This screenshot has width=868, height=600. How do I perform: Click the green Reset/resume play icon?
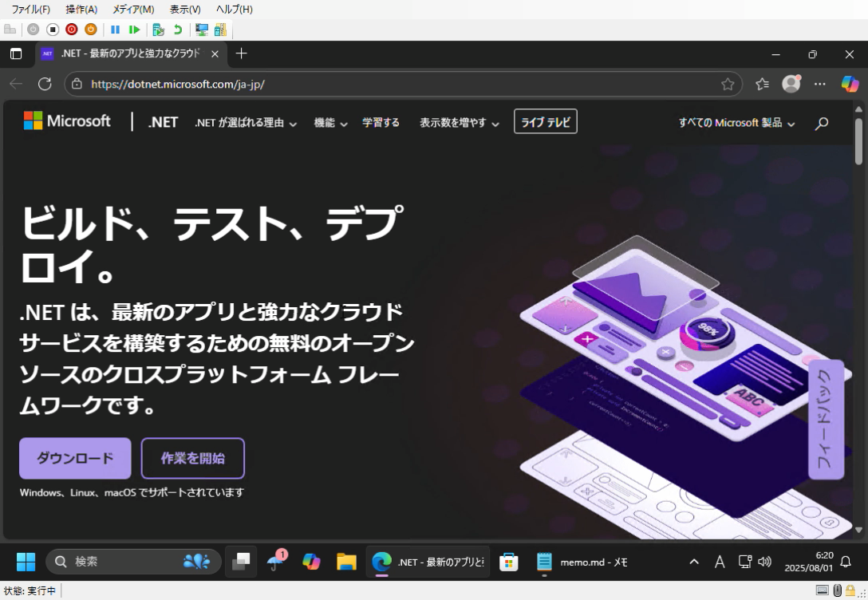[134, 30]
